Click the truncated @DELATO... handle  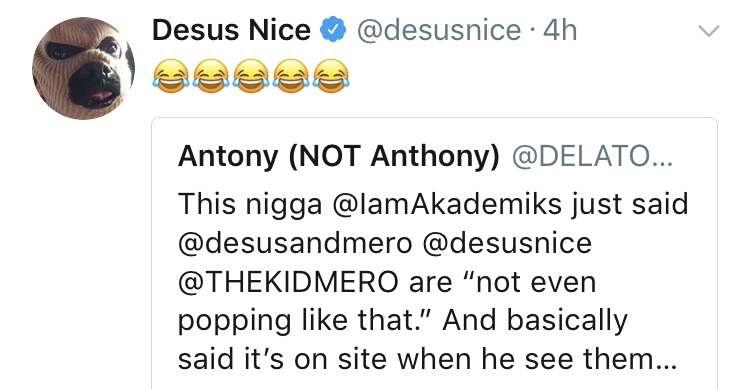592,156
